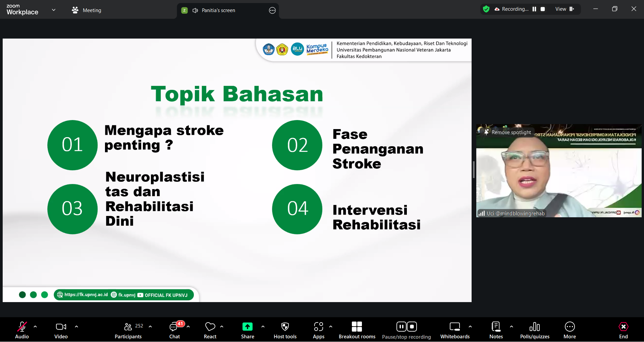The height and width of the screenshot is (342, 644).
Task: Expand the audio options chevron
Action: (35, 326)
